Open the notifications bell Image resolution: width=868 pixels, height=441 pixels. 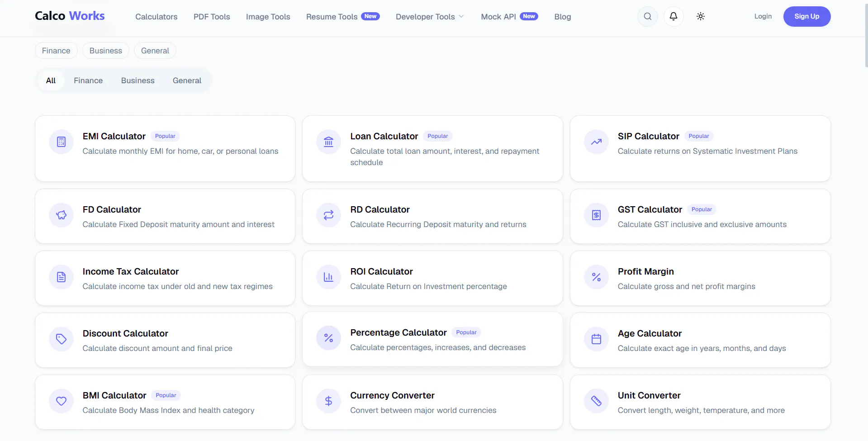tap(674, 16)
